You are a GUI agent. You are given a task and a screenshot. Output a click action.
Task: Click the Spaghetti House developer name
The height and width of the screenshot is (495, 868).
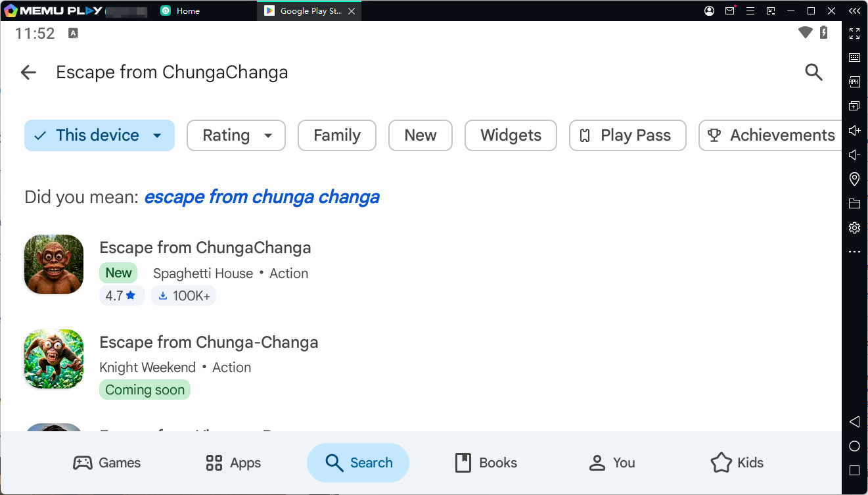click(203, 273)
